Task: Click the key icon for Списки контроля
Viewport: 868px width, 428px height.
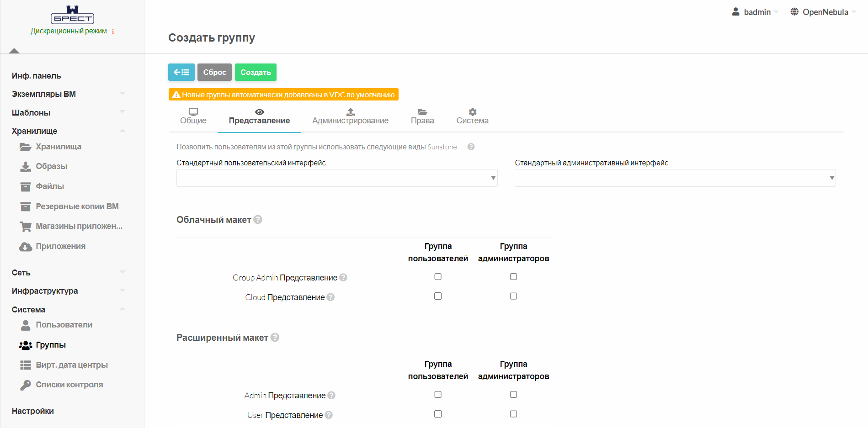Action: coord(25,385)
